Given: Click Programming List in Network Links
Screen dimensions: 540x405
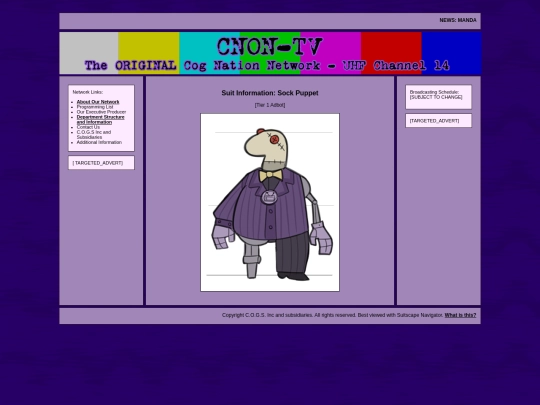Looking at the screenshot, I should click(95, 107).
